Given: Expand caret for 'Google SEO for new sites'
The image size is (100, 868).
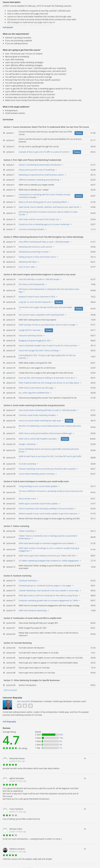Looking at the screenshot, I should [42, 330].
